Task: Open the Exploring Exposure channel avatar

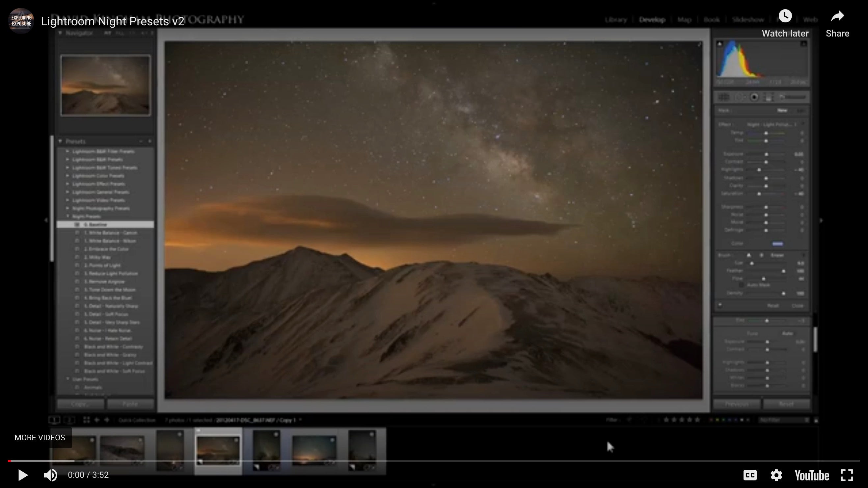Action: tap(21, 21)
